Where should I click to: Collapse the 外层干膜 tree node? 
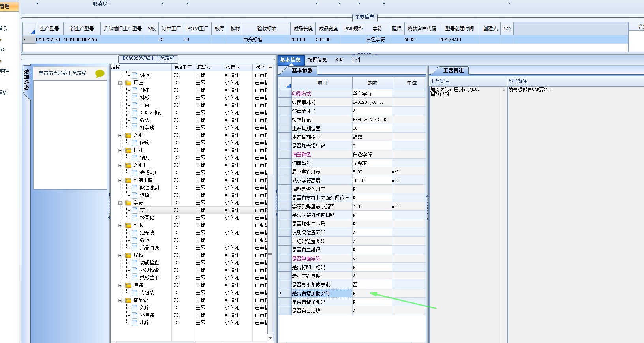tap(120, 180)
